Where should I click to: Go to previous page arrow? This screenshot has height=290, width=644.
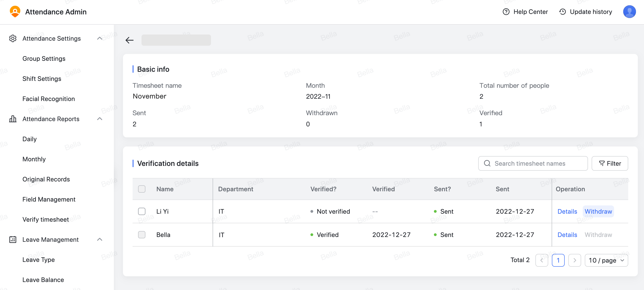[542, 260]
